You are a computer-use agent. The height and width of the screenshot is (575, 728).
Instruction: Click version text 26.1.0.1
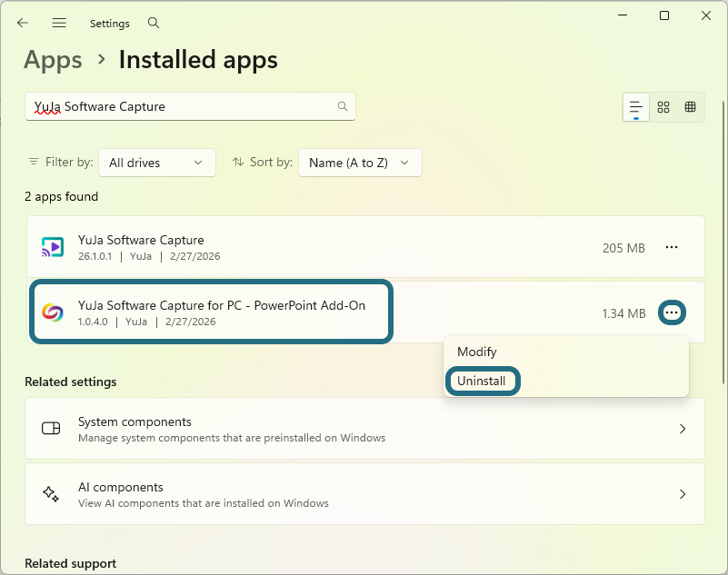tap(95, 256)
